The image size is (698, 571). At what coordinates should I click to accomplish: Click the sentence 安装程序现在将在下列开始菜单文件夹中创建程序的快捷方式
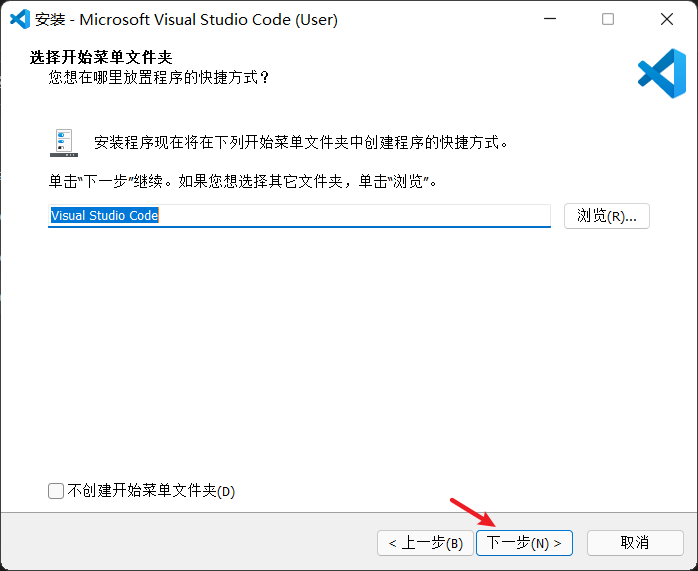point(301,142)
